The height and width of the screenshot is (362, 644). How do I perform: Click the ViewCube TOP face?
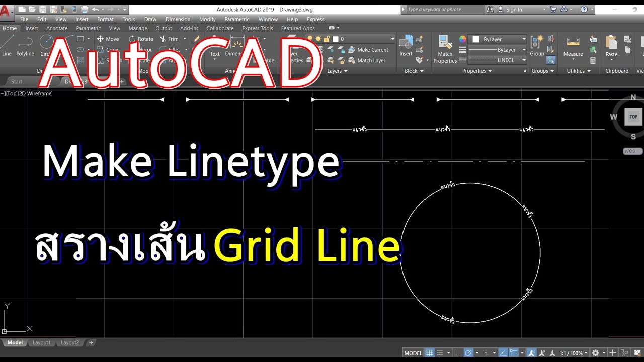click(633, 117)
